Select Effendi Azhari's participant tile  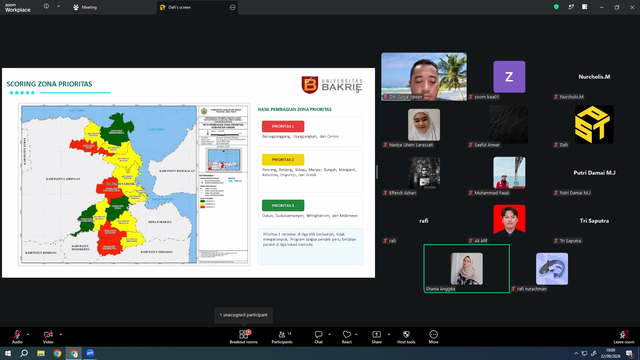[424, 173]
